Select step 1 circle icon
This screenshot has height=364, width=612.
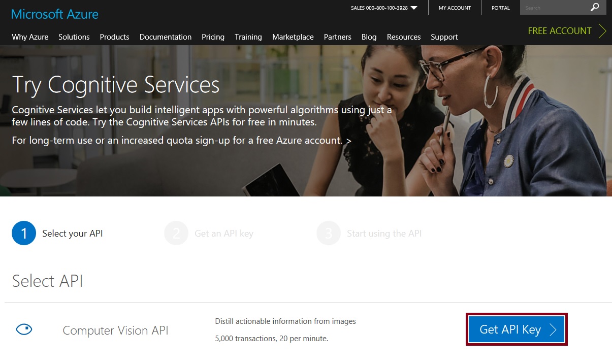(x=24, y=234)
